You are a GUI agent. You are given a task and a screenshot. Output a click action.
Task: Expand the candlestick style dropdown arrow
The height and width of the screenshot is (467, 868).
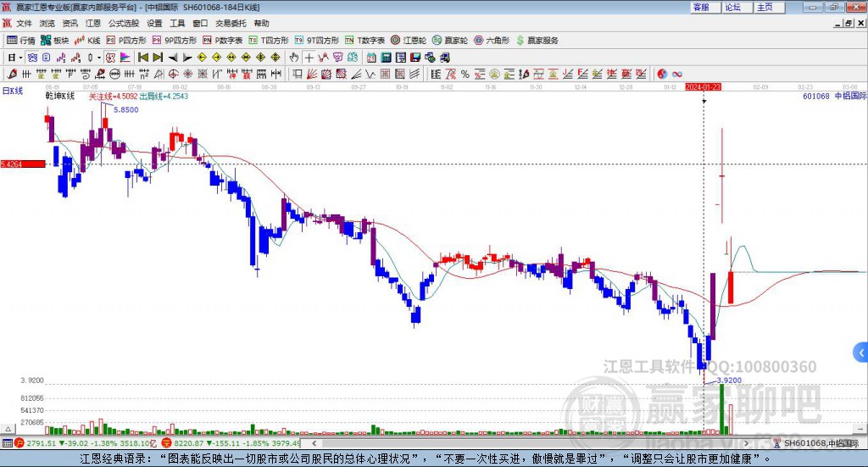[99, 58]
